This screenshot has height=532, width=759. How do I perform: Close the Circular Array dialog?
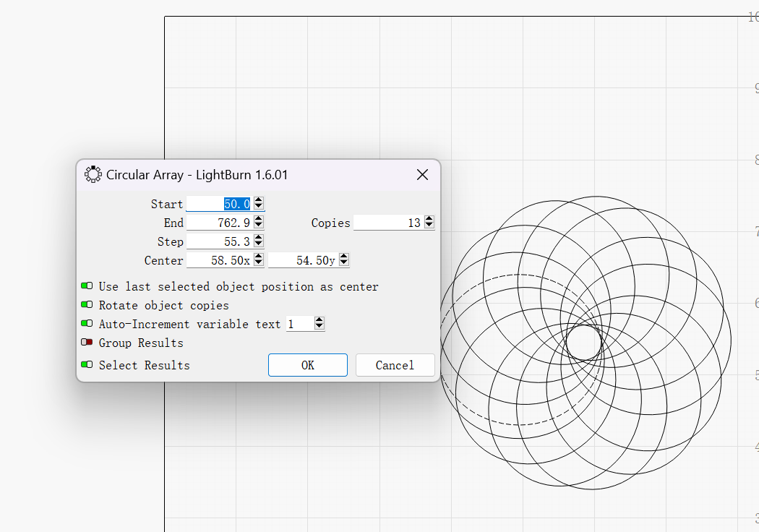pyautogui.click(x=422, y=175)
